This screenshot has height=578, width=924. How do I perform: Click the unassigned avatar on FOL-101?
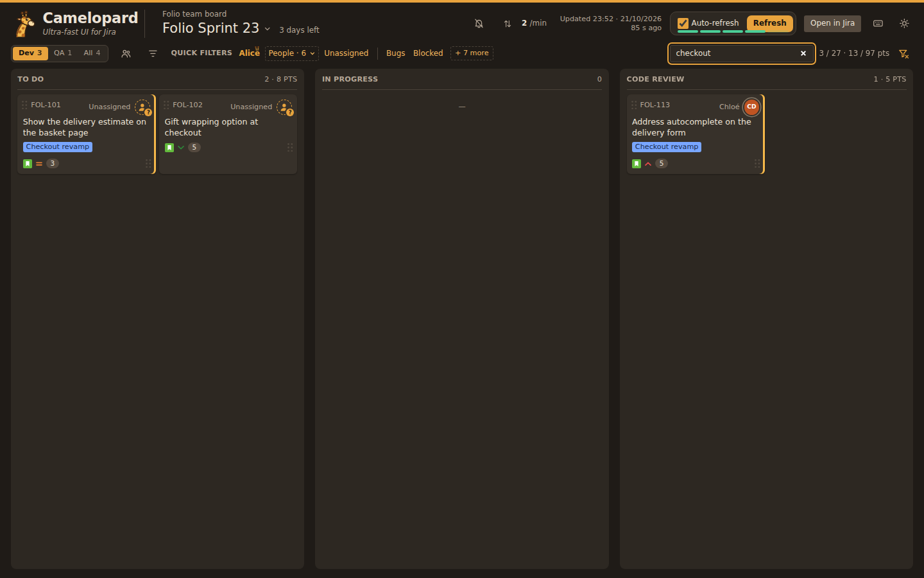click(x=143, y=107)
